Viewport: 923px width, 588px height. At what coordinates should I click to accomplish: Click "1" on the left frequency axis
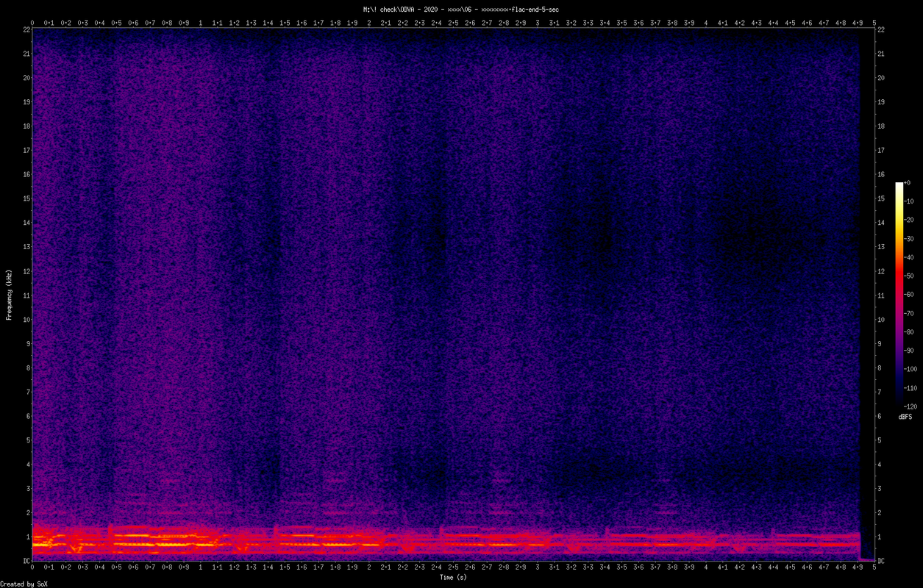pyautogui.click(x=27, y=537)
